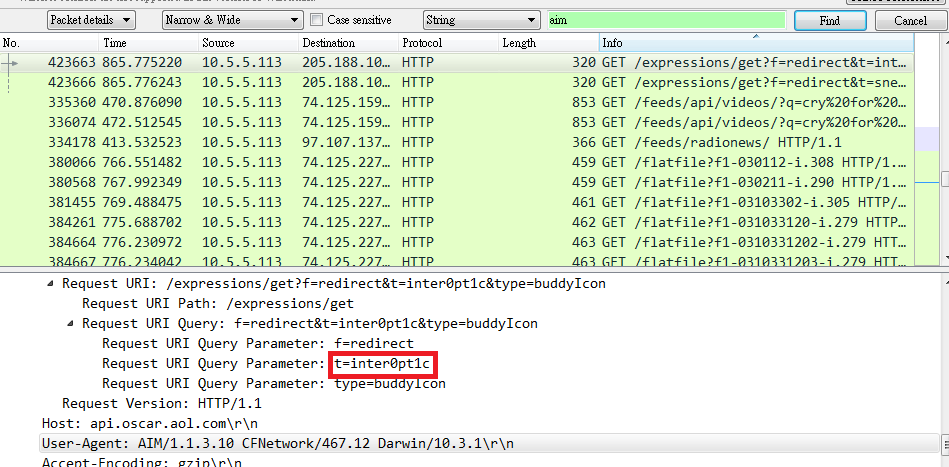Select packet number 336074

[x=457, y=122]
